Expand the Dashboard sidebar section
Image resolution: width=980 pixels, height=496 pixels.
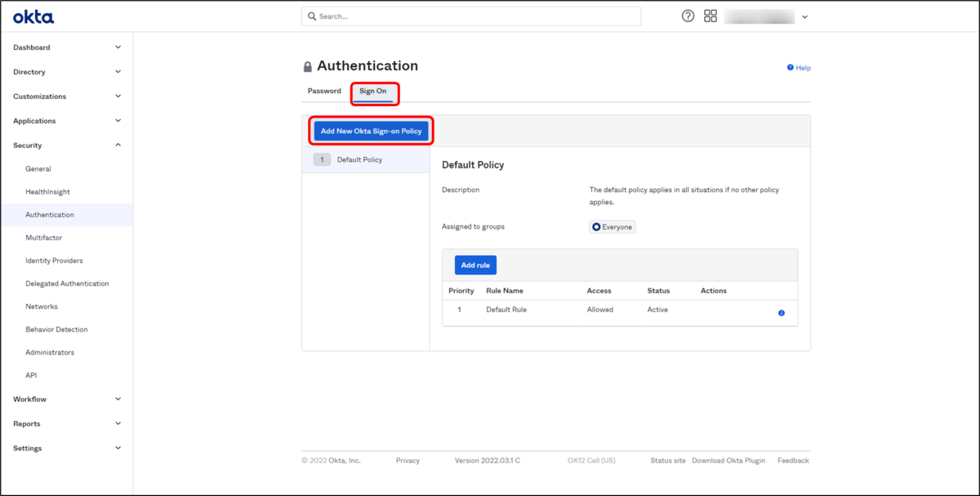point(66,47)
